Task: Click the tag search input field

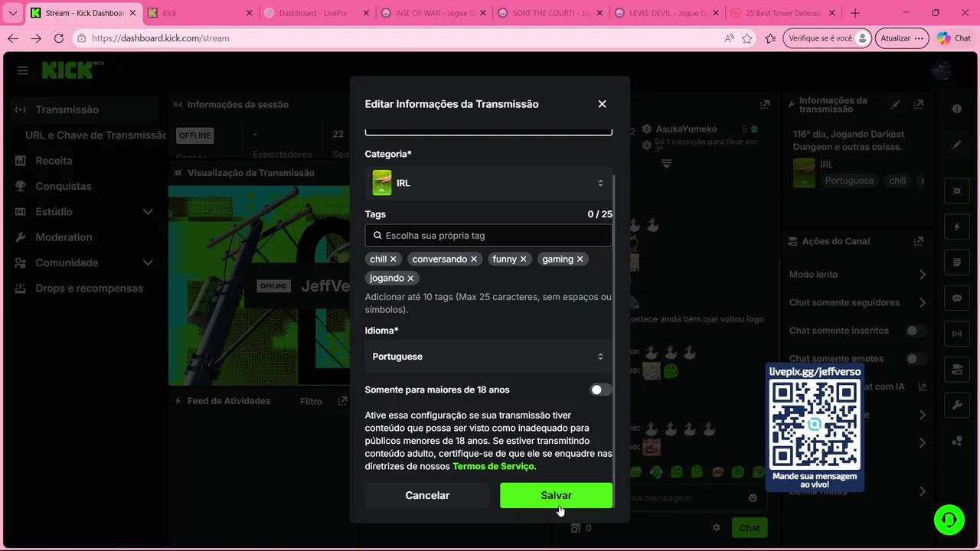Action: coord(488,236)
